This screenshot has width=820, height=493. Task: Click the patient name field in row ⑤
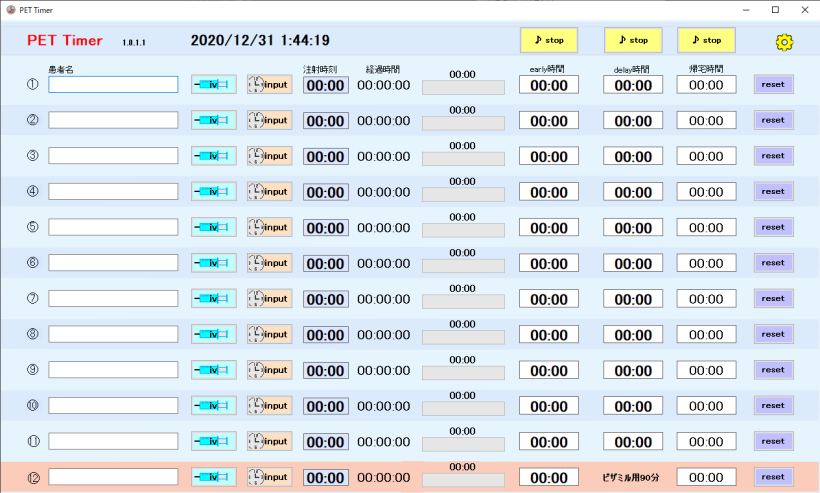pos(113,227)
